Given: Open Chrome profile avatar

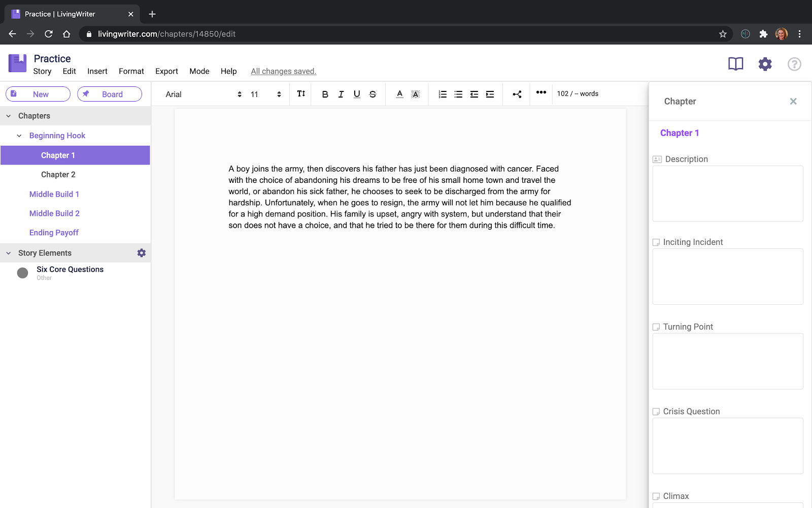Looking at the screenshot, I should (x=782, y=34).
